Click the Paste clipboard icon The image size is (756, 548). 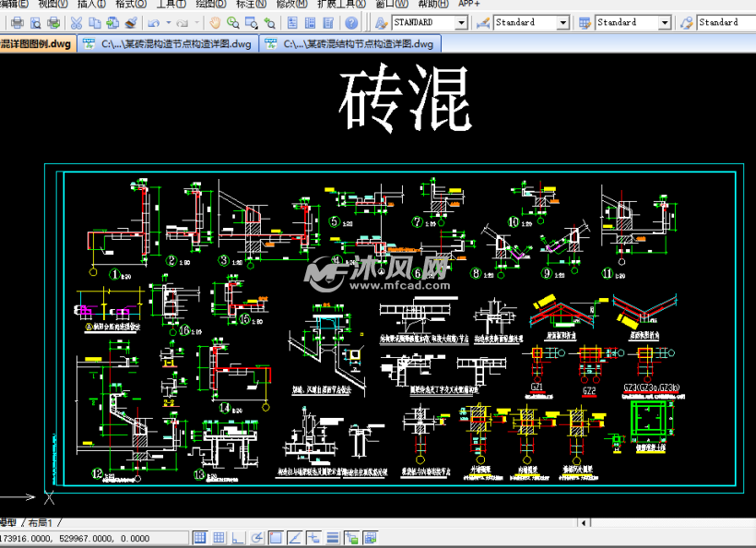[x=112, y=22]
